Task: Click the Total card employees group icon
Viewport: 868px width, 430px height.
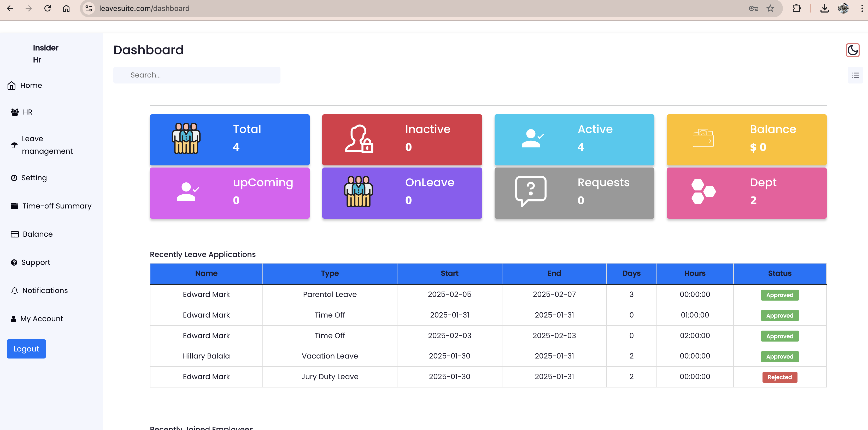Action: [186, 138]
